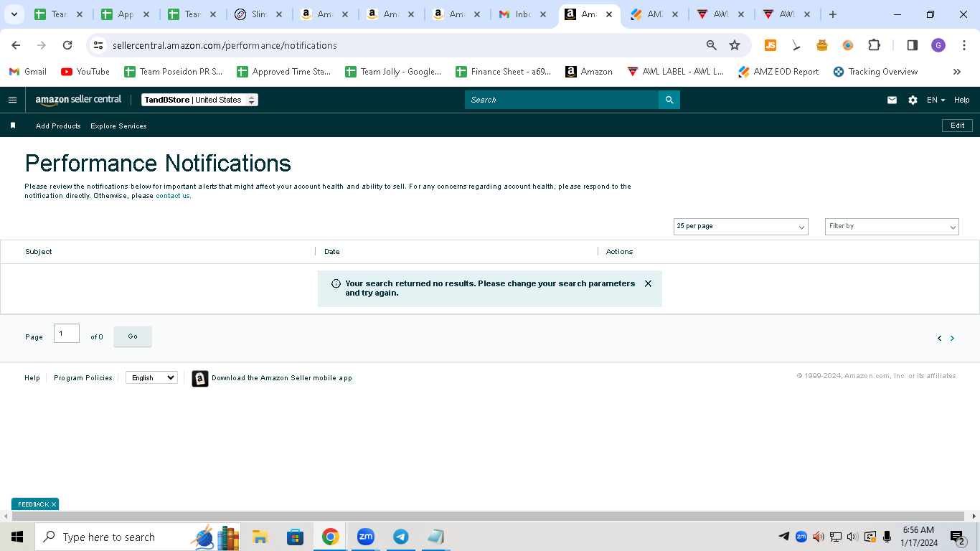Switch to the Gmail Inbox tab
The image size is (980, 551).
point(524,14)
